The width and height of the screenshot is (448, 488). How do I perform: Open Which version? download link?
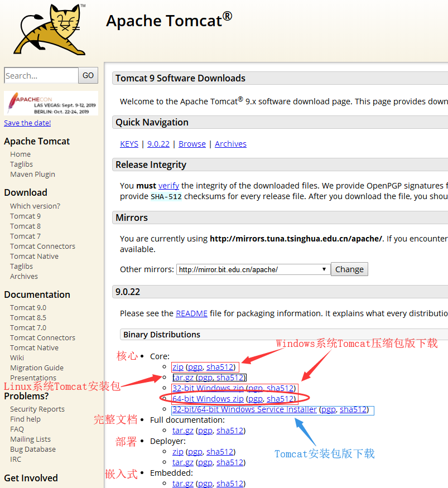click(x=35, y=206)
